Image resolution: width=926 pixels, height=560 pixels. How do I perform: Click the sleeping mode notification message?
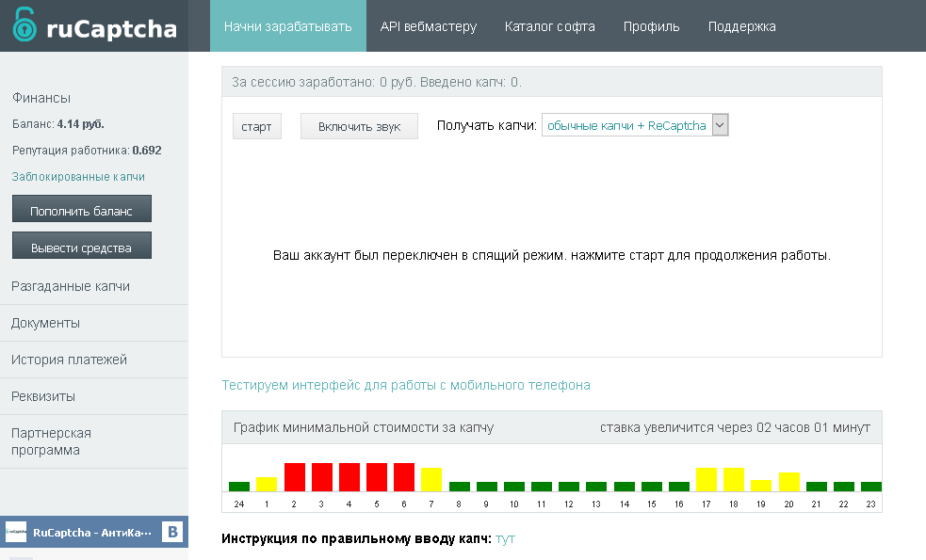[x=552, y=255]
